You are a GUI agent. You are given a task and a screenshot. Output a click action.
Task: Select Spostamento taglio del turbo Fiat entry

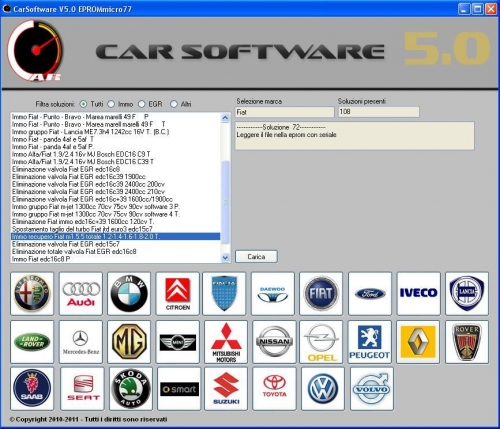(x=115, y=229)
